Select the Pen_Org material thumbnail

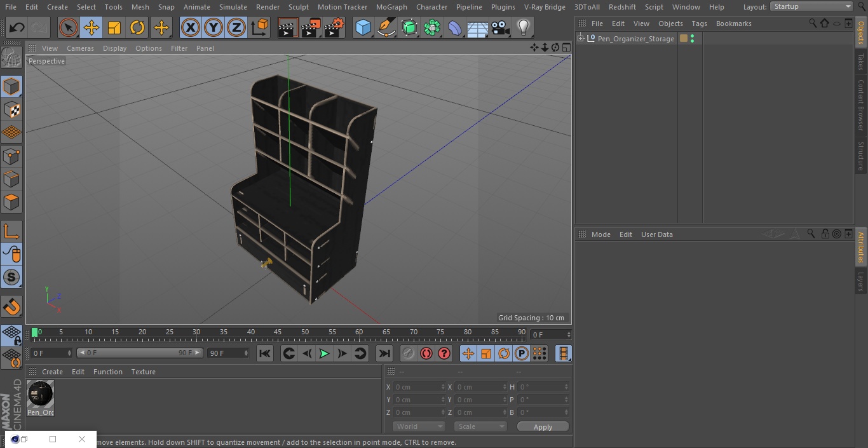pyautogui.click(x=41, y=394)
